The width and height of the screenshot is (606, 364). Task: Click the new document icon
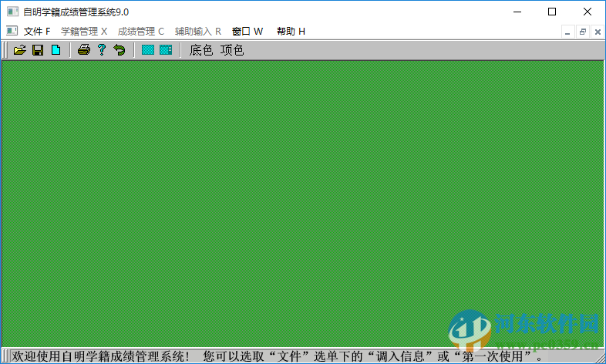pos(56,50)
